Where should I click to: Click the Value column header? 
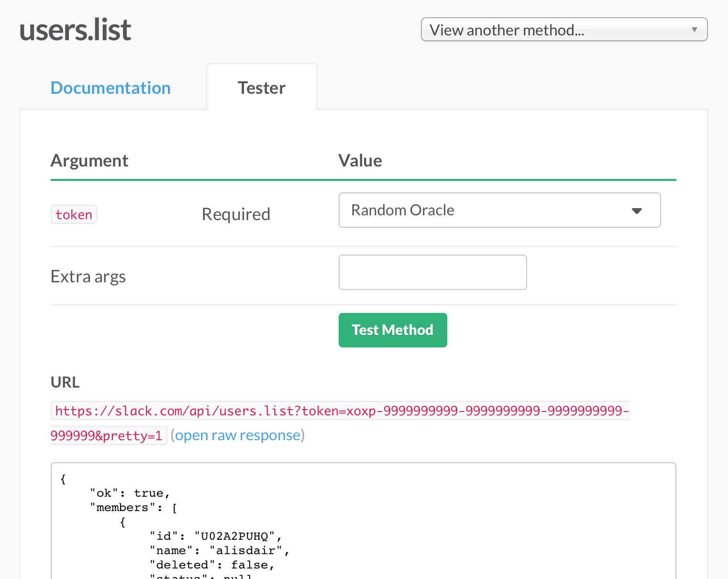point(360,160)
